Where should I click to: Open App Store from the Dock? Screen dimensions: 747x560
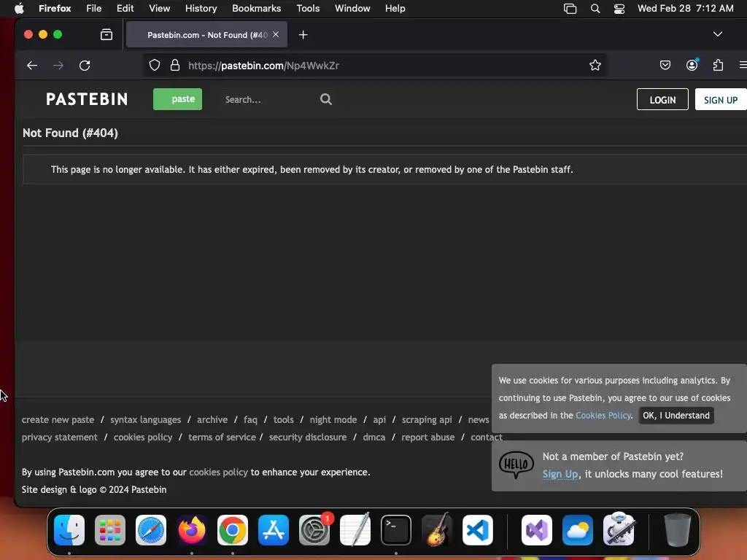coord(274,529)
